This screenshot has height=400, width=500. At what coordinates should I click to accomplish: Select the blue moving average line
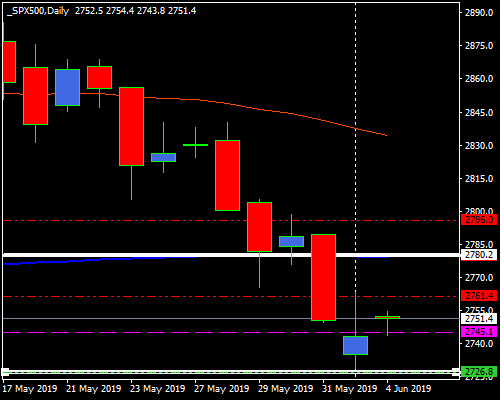100,259
